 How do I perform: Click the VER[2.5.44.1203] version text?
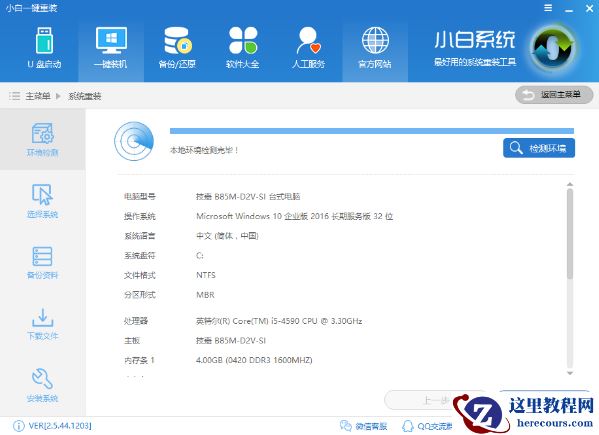[60, 425]
